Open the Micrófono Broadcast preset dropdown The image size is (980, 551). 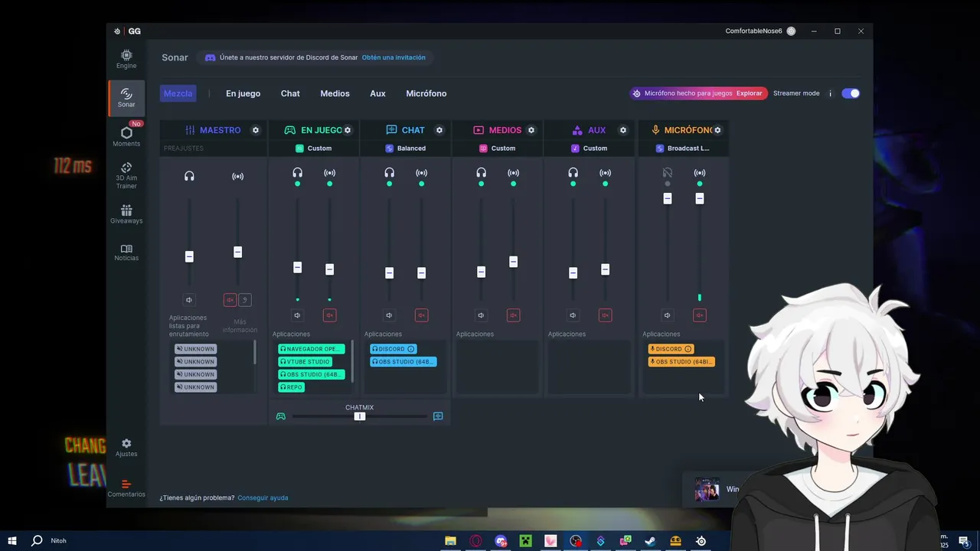(683, 148)
